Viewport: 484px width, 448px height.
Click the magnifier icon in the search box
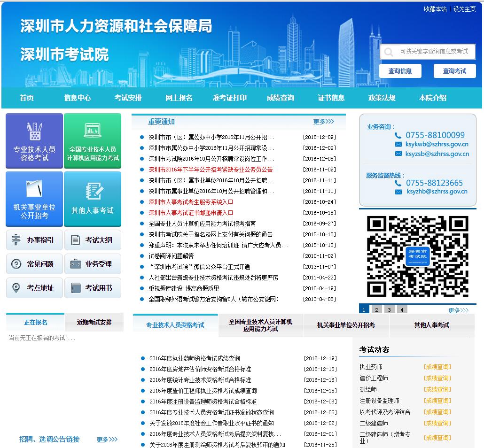coord(389,52)
